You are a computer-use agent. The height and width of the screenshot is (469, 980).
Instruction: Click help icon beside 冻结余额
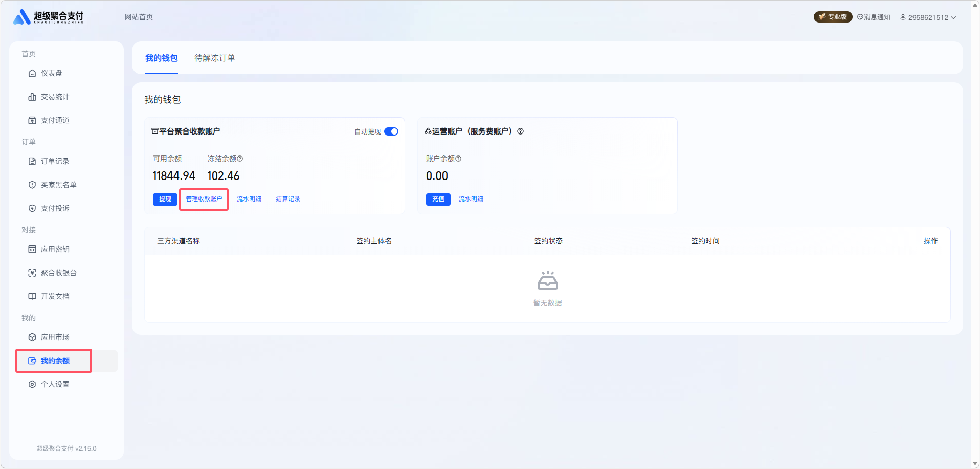pyautogui.click(x=240, y=159)
